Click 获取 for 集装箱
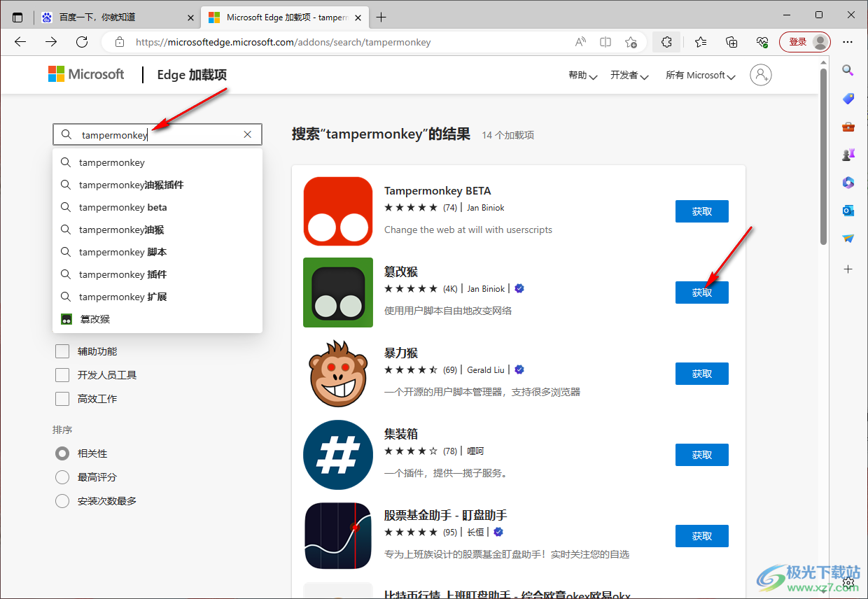 (x=702, y=455)
